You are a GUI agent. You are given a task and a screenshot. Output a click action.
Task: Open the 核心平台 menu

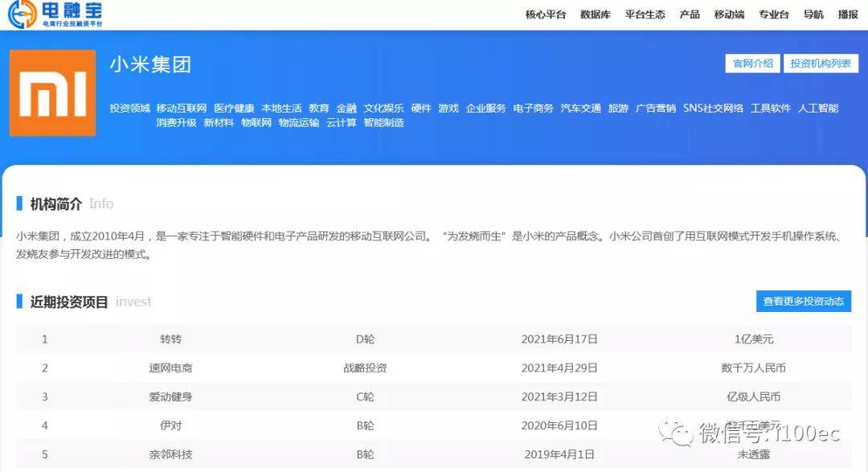point(545,14)
